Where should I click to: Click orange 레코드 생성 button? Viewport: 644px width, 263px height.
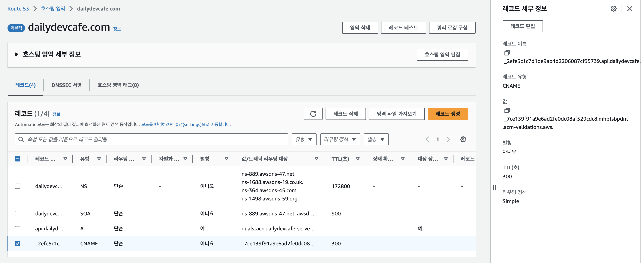pyautogui.click(x=448, y=114)
